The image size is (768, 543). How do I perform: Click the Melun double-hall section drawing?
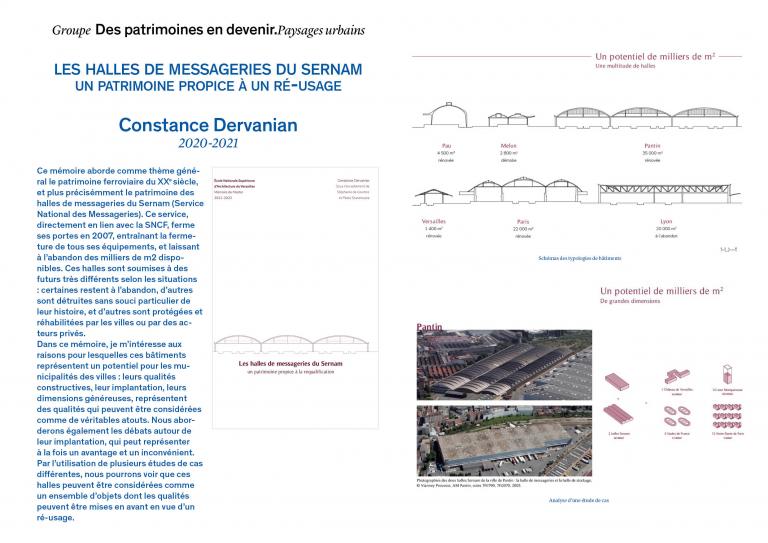509,119
